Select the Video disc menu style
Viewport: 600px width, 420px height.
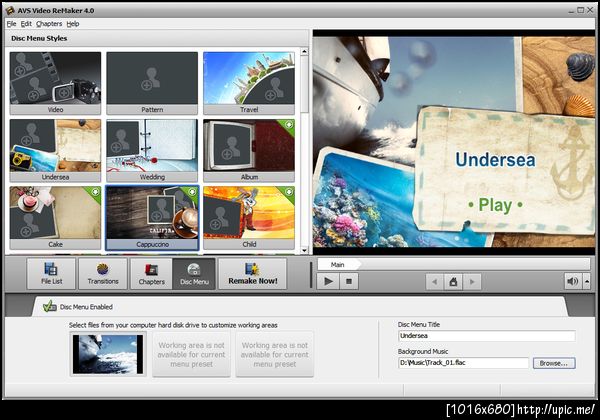click(x=55, y=83)
